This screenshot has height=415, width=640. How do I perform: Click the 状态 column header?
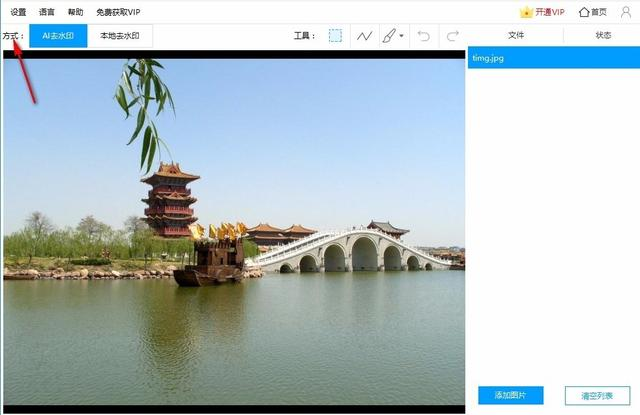603,35
